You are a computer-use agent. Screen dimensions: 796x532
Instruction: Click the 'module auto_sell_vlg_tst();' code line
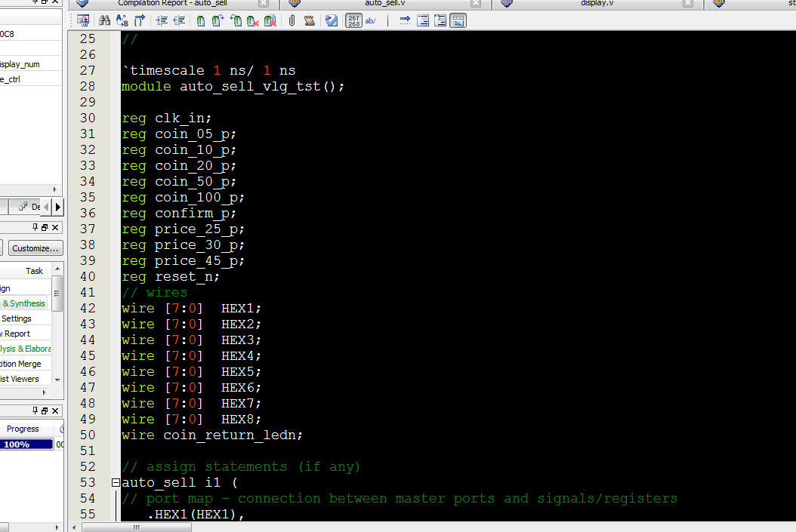click(x=233, y=86)
